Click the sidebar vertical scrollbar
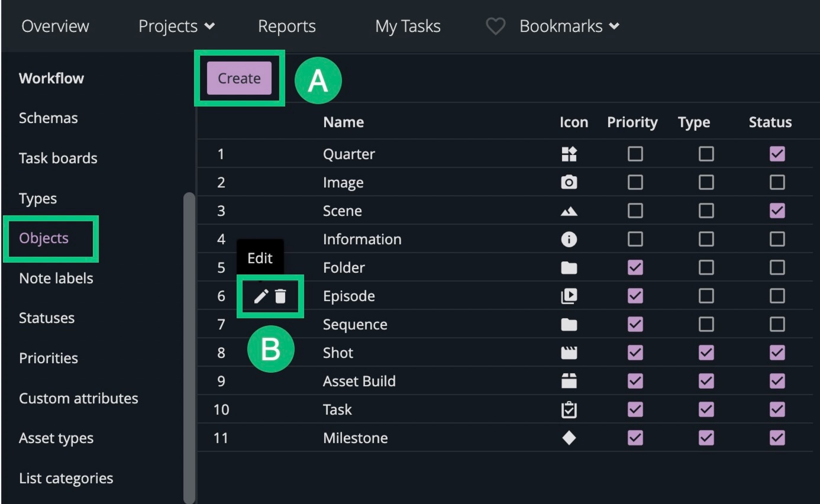 [x=189, y=348]
